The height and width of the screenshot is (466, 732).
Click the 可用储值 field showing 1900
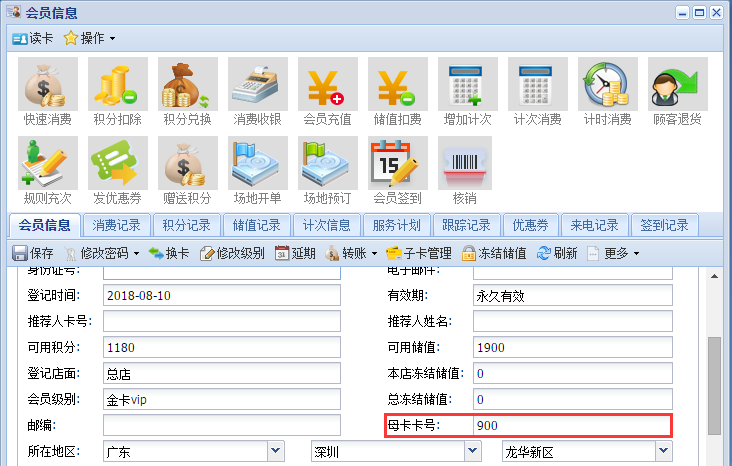(x=573, y=347)
